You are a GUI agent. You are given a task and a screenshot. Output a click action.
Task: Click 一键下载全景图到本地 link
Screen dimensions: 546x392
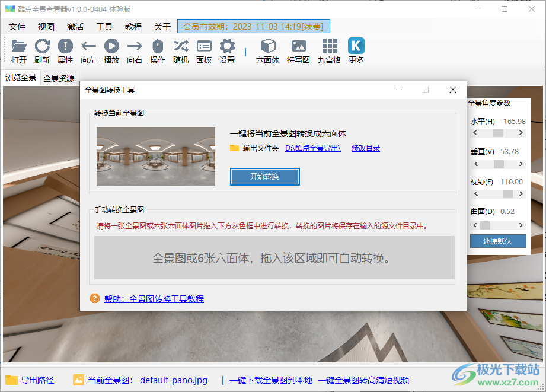[x=271, y=380]
